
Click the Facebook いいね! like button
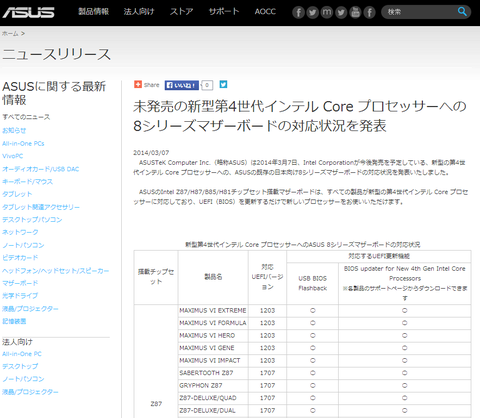click(182, 85)
